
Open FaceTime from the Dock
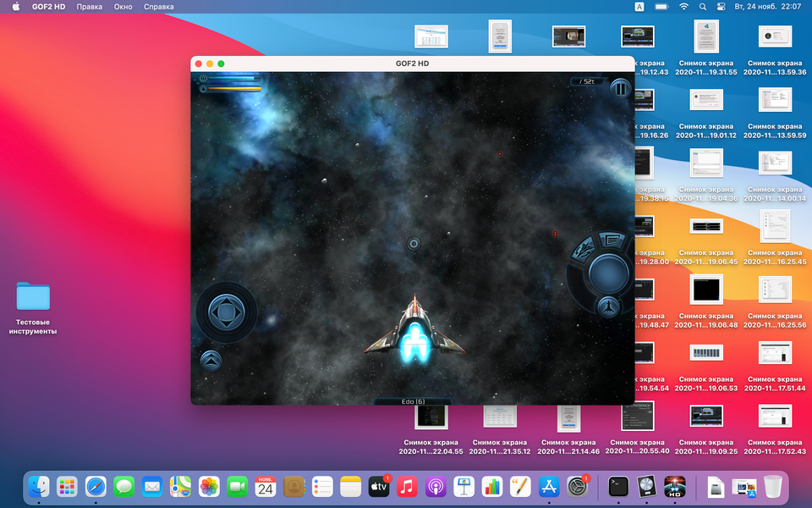point(237,487)
